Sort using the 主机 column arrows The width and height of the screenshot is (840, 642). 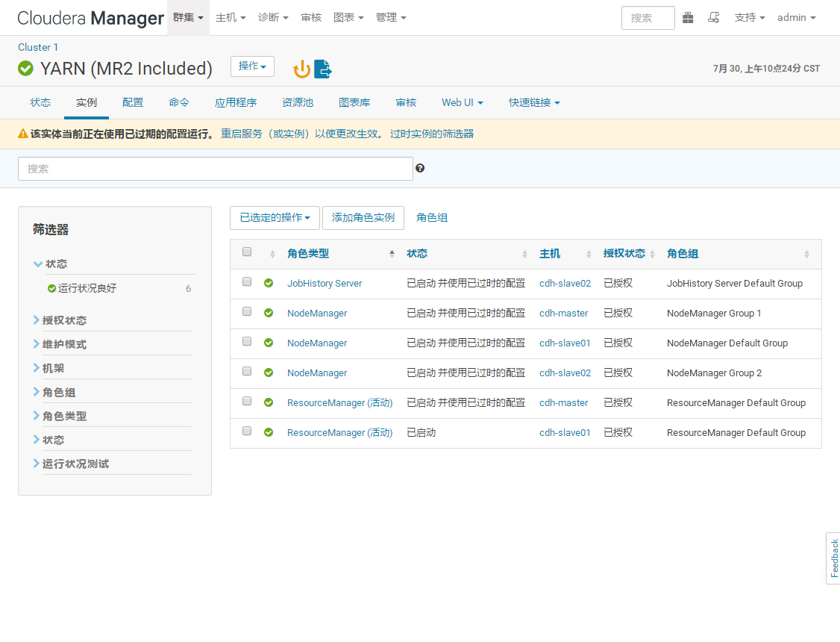(589, 254)
